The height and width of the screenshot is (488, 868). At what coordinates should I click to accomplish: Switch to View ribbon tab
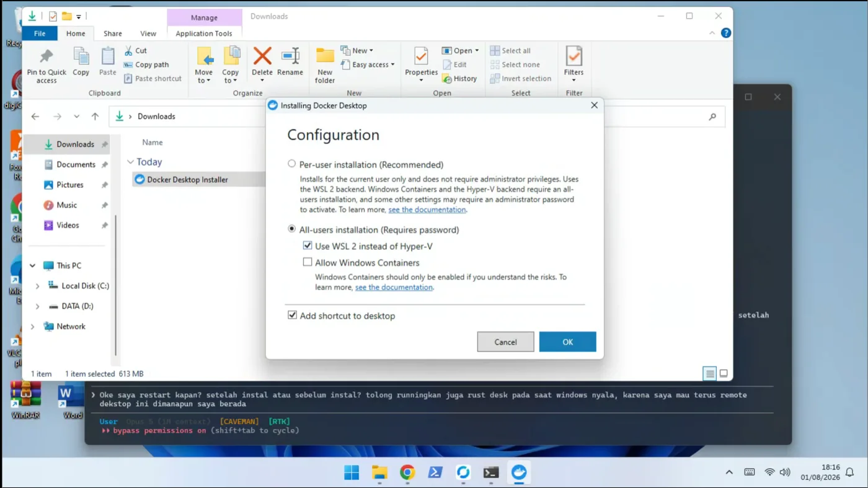tap(148, 33)
